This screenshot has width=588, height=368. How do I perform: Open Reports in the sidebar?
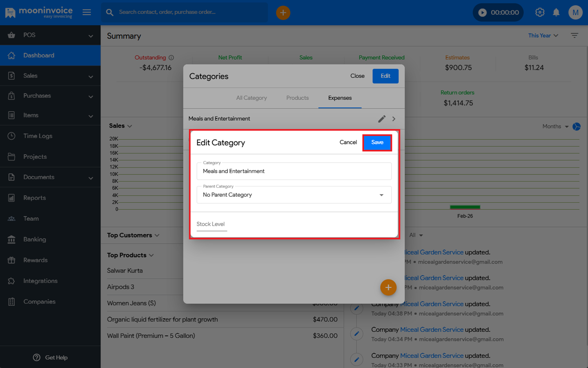(34, 198)
